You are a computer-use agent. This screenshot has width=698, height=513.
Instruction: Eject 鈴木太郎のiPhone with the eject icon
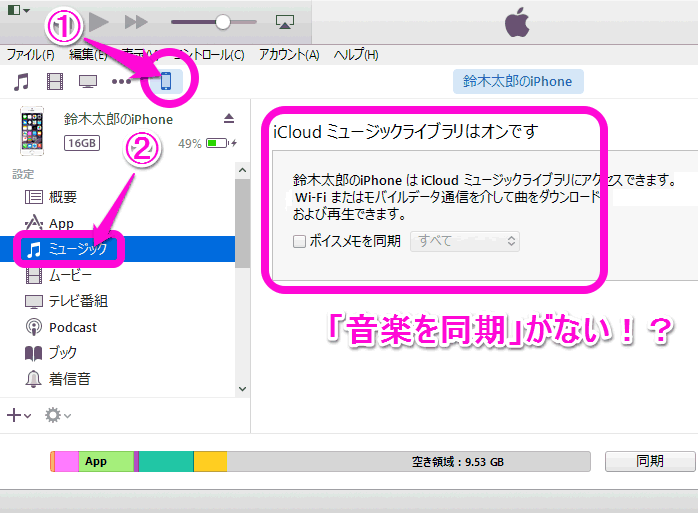tap(228, 119)
